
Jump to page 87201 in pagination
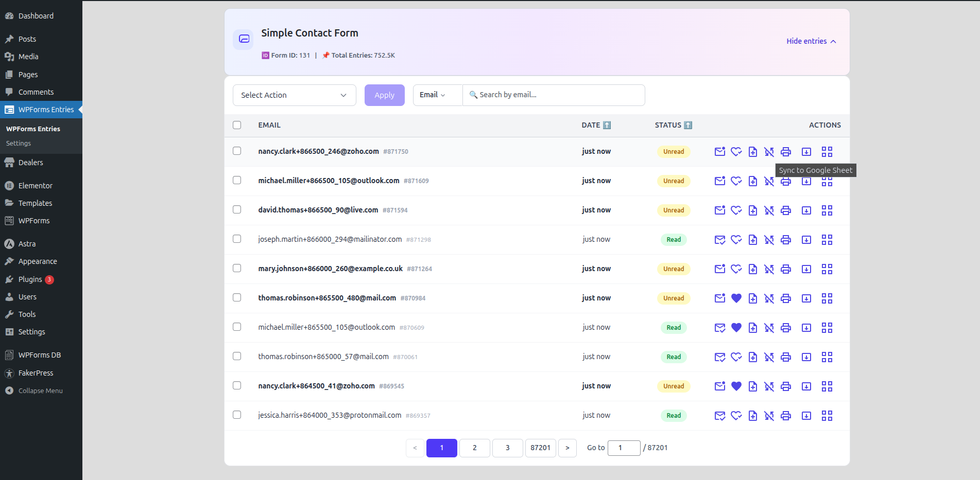(540, 448)
